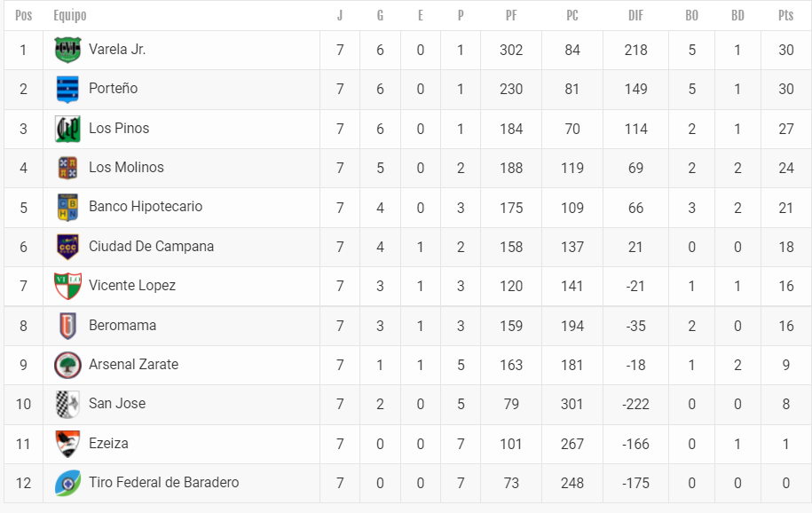This screenshot has width=812, height=513.
Task: Click the Banco Hipotecario crest
Action: [x=67, y=208]
